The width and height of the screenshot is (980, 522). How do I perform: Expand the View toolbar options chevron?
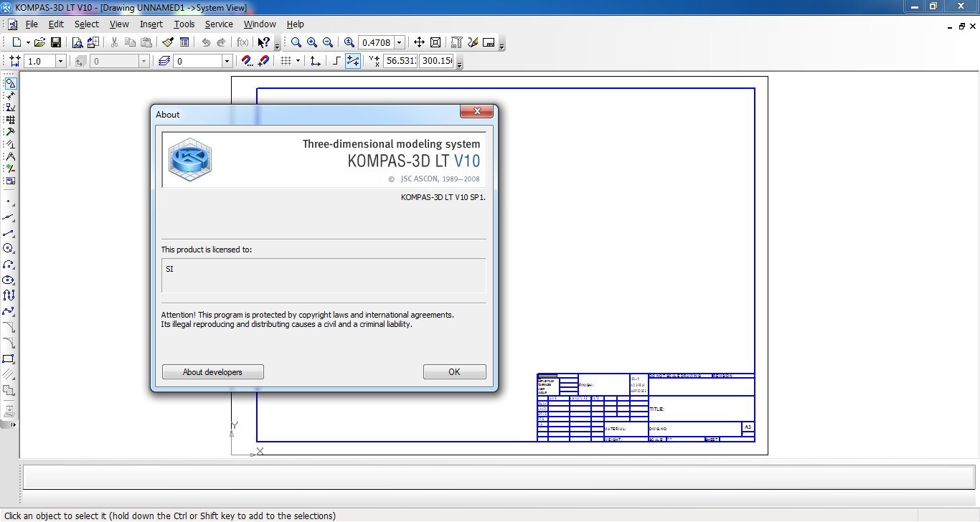(x=501, y=46)
